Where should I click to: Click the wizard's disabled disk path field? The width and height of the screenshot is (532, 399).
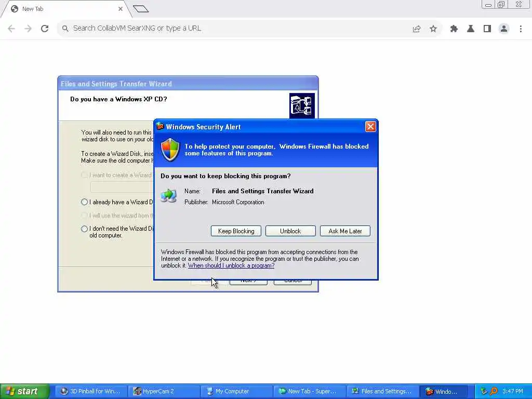tap(122, 187)
